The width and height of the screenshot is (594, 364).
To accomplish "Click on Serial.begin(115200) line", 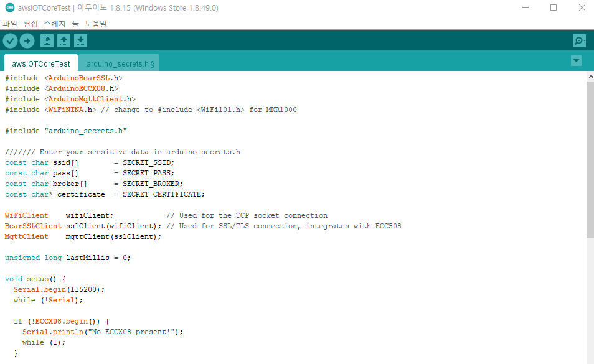I will tap(59, 290).
